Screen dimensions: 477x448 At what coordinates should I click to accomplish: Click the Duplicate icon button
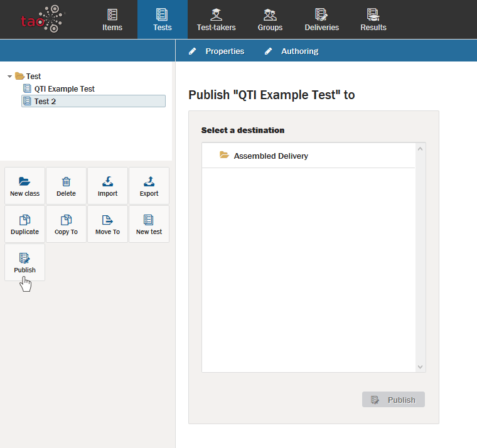24,220
